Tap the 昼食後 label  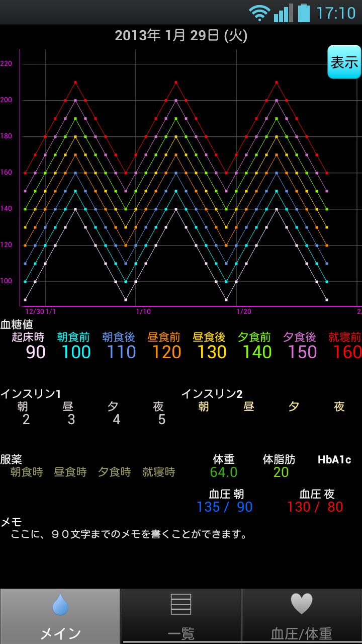[209, 337]
